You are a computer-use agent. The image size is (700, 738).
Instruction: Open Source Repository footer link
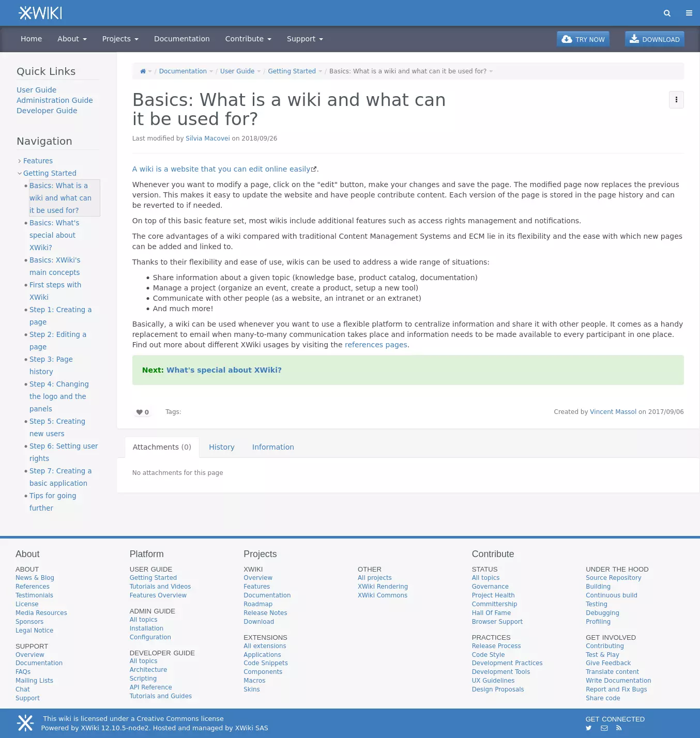pos(613,578)
